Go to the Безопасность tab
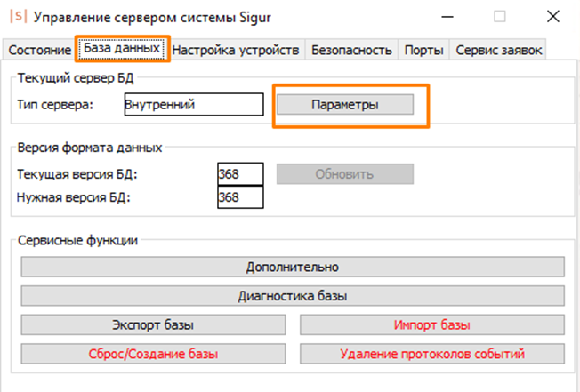 [351, 50]
